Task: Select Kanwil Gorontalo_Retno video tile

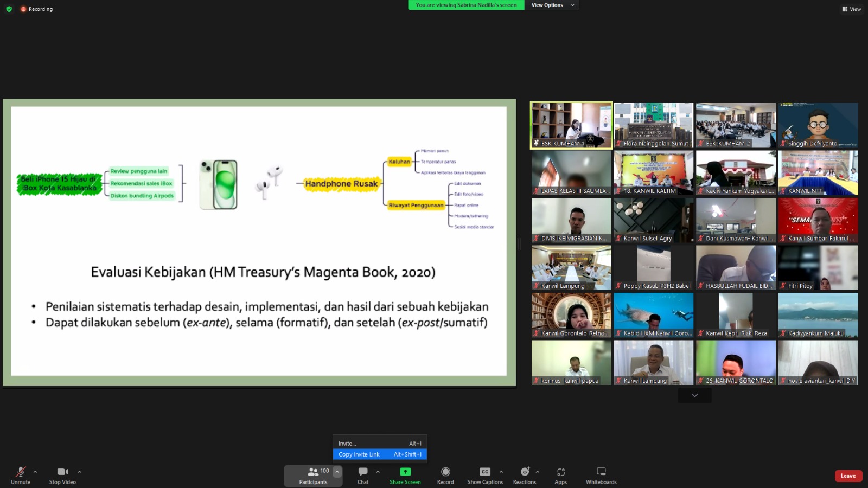Action: point(571,315)
